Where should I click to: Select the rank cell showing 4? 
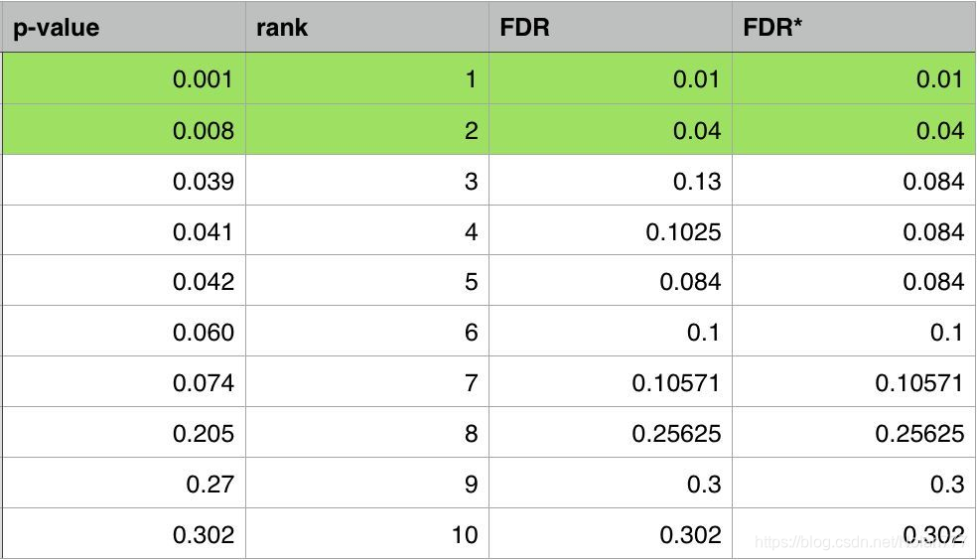[x=367, y=231]
